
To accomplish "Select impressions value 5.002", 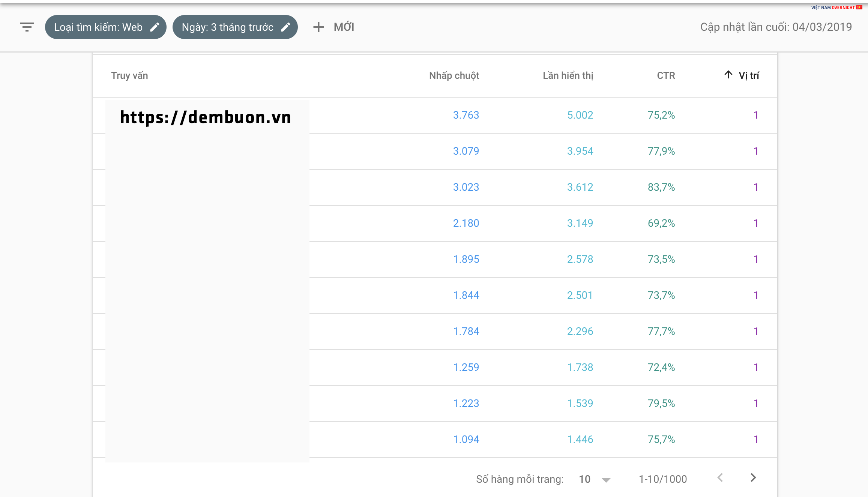I will pyautogui.click(x=580, y=115).
